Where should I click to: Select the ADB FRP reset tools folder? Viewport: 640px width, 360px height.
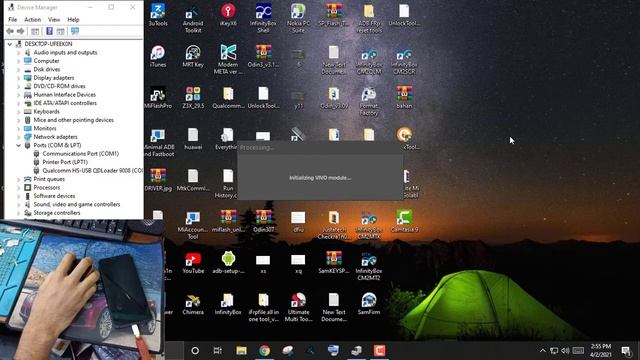[369, 19]
